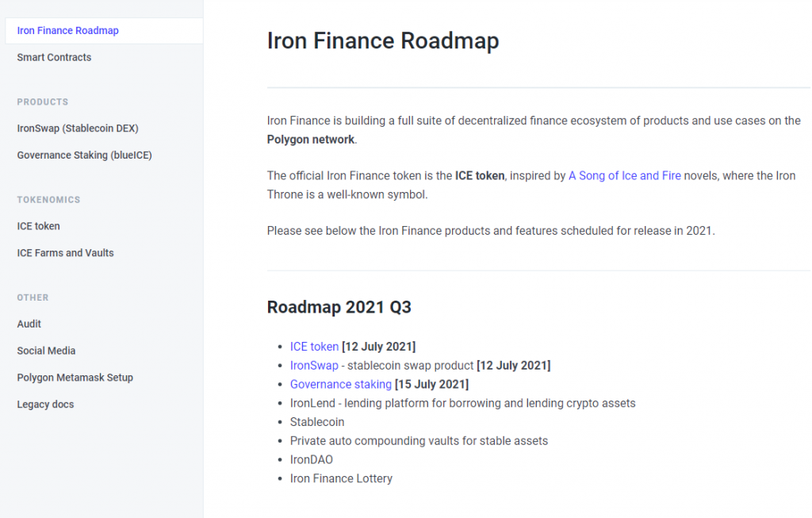
Task: Open Iron Finance Roadmap in the sidebar
Action: point(67,31)
